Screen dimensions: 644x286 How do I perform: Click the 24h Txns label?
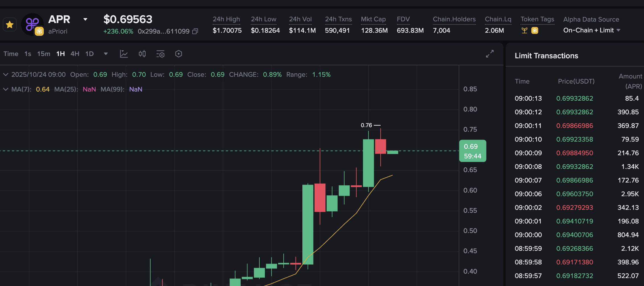[338, 19]
